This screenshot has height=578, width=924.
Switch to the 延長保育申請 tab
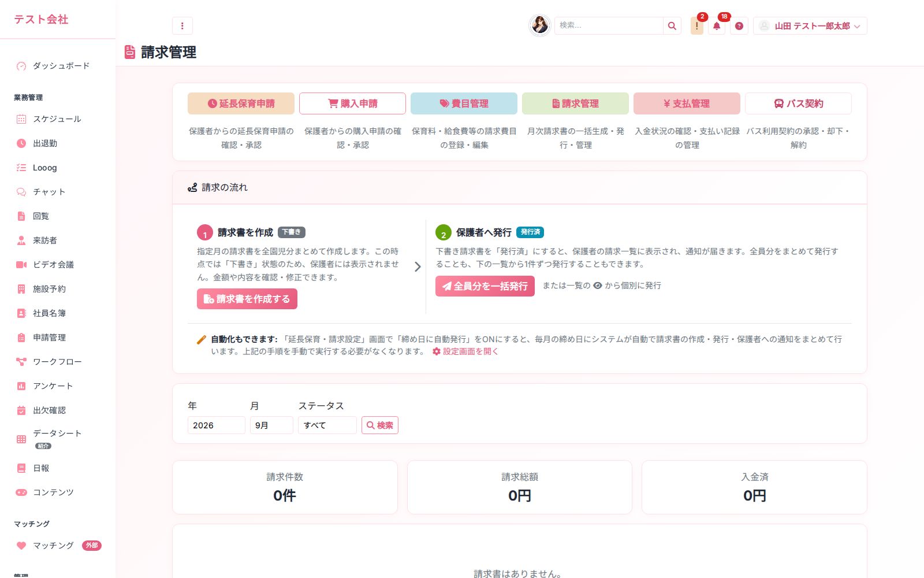pyautogui.click(x=241, y=103)
